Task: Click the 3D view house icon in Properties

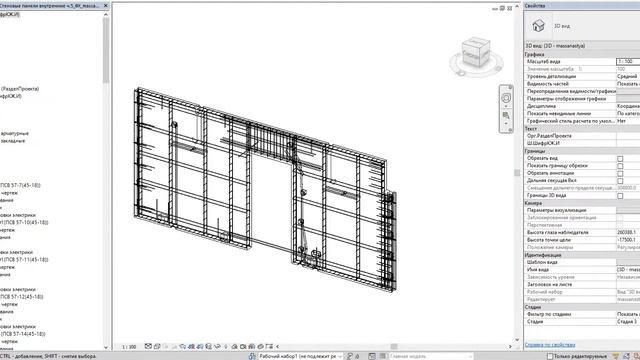Action: (x=538, y=26)
